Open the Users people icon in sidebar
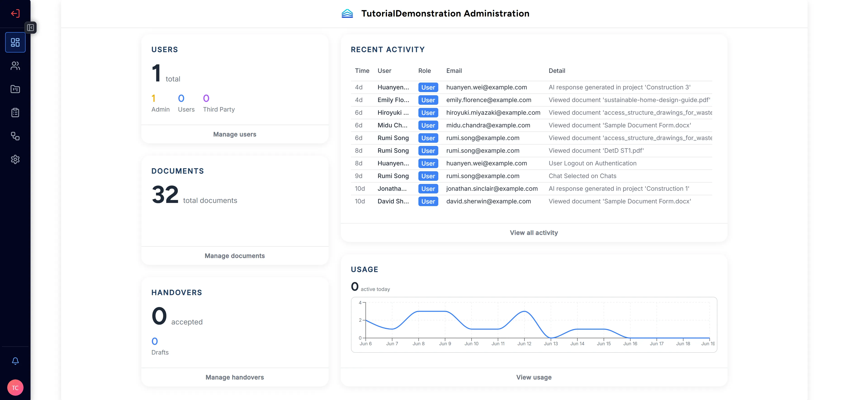 tap(15, 66)
